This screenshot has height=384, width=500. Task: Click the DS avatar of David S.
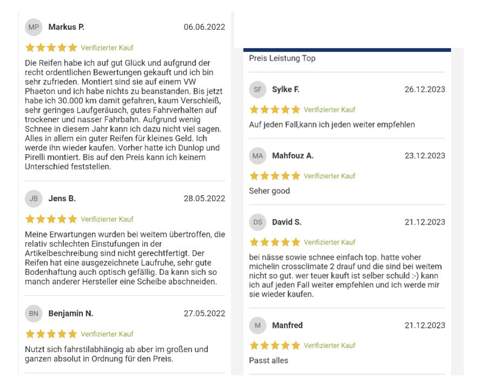tap(258, 222)
